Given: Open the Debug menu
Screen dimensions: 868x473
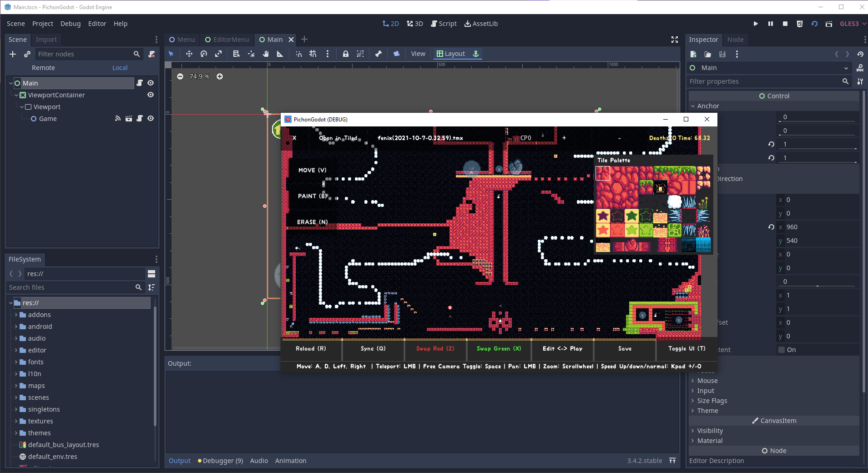Looking at the screenshot, I should (x=71, y=24).
